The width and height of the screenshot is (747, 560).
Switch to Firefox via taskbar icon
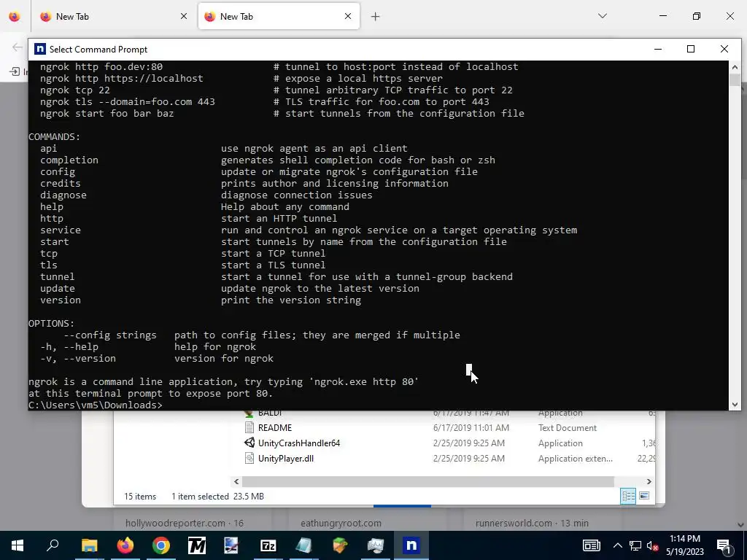[x=125, y=545]
